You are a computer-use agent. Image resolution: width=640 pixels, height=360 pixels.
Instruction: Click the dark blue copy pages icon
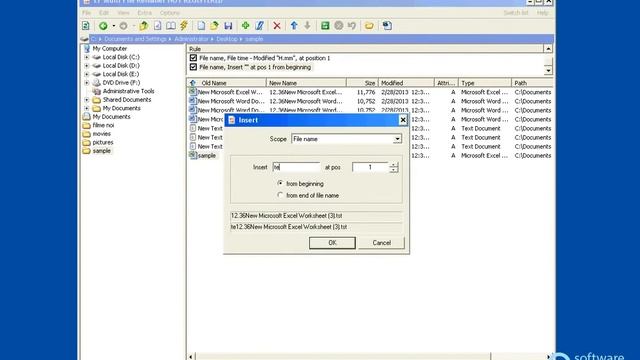[x=387, y=26]
